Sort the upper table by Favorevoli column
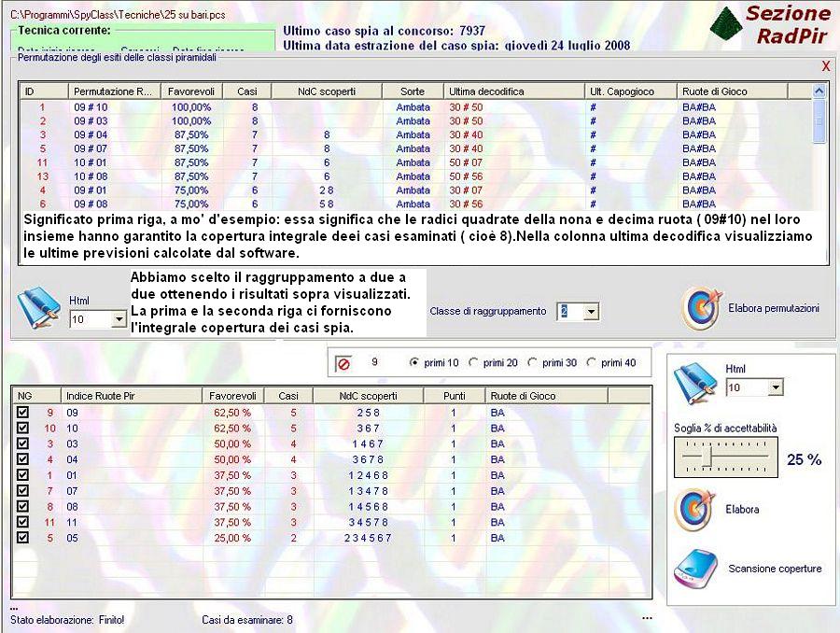Viewport: 840px width, 633px height. [x=191, y=91]
